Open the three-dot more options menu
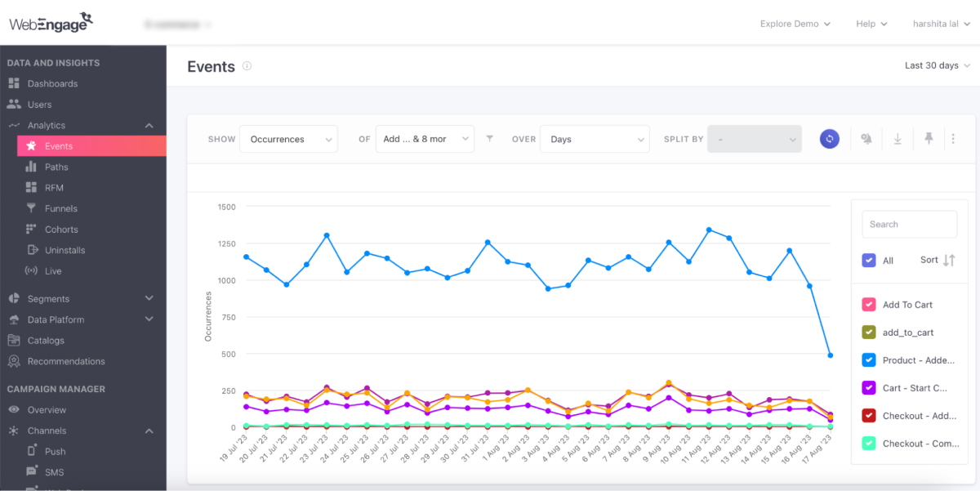Viewport: 980px width, 491px height. pyautogui.click(x=953, y=139)
